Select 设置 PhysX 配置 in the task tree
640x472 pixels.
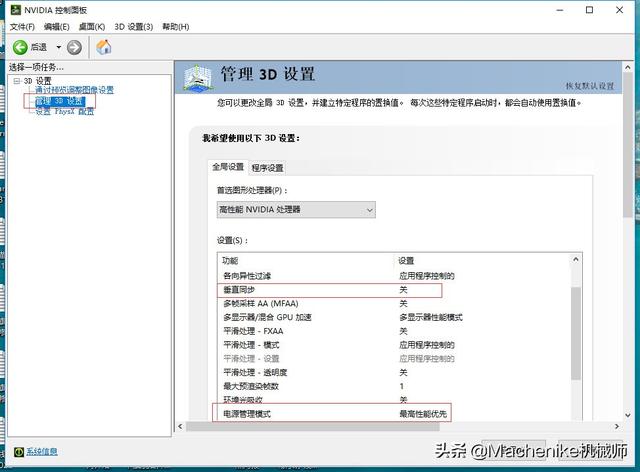[x=64, y=111]
